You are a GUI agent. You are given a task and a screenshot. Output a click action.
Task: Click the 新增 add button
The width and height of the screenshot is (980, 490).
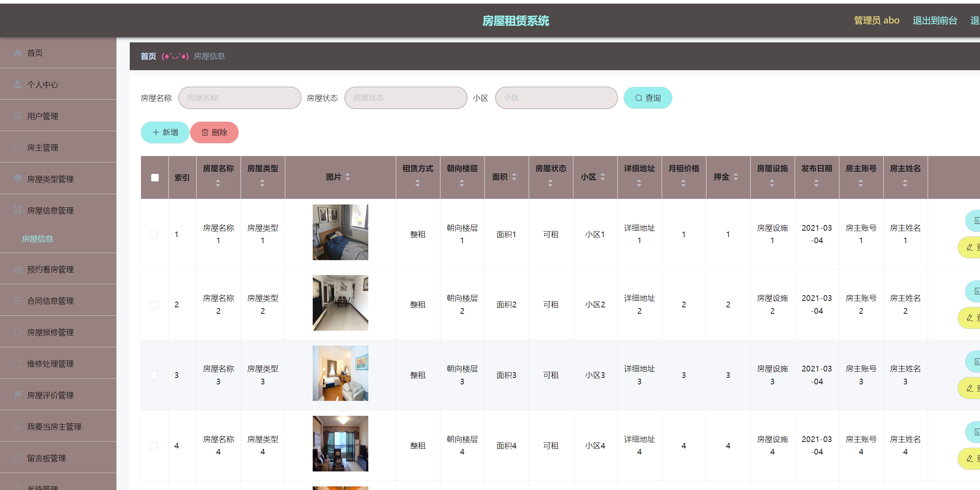[x=165, y=132]
